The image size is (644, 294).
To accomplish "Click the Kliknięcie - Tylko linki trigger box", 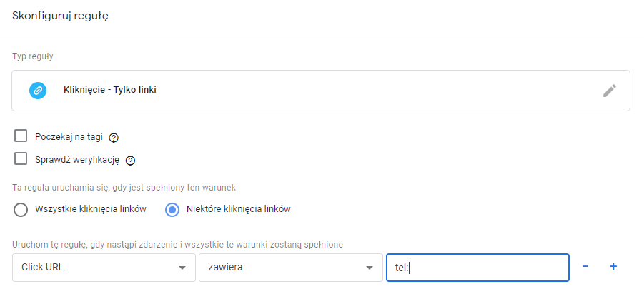I will point(321,91).
